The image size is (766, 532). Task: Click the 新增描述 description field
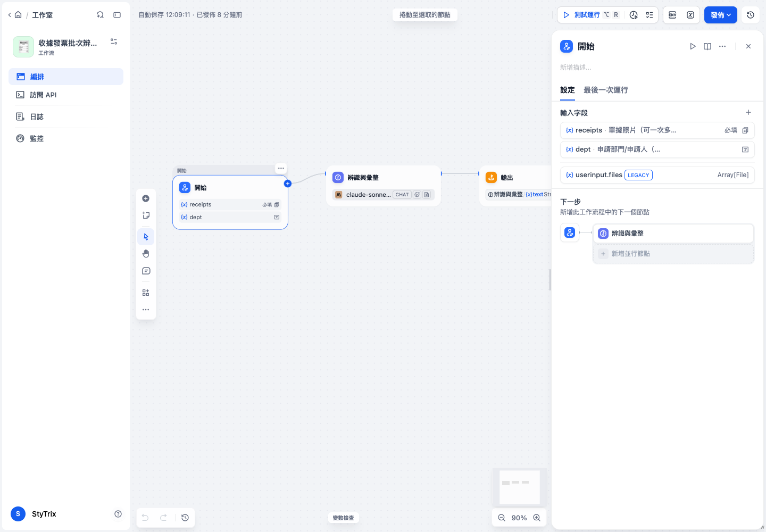coord(657,68)
